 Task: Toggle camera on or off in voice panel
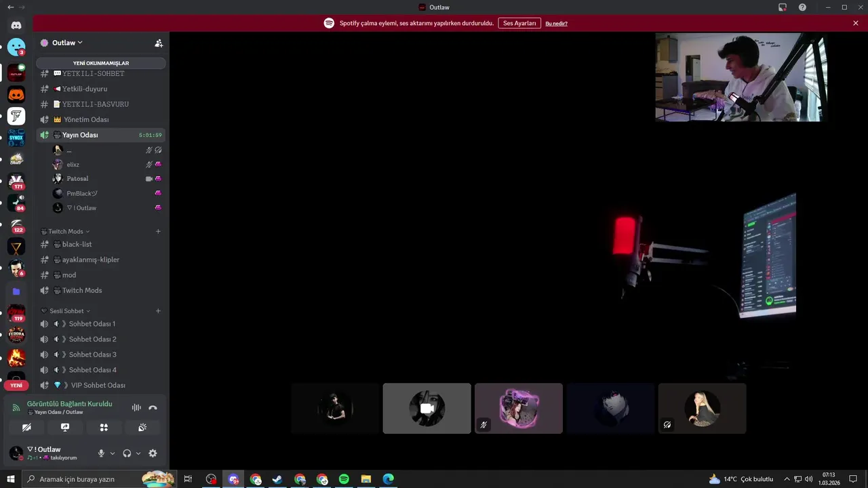pyautogui.click(x=26, y=427)
